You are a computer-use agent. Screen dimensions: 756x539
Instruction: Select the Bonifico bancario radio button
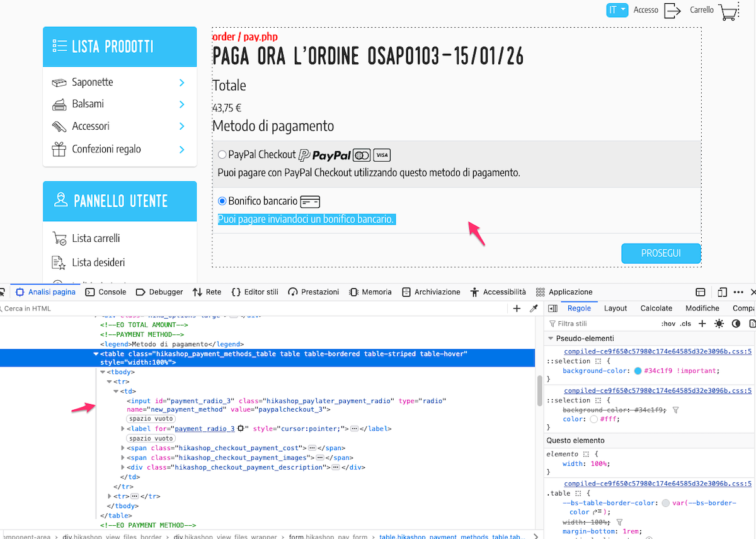tap(222, 201)
